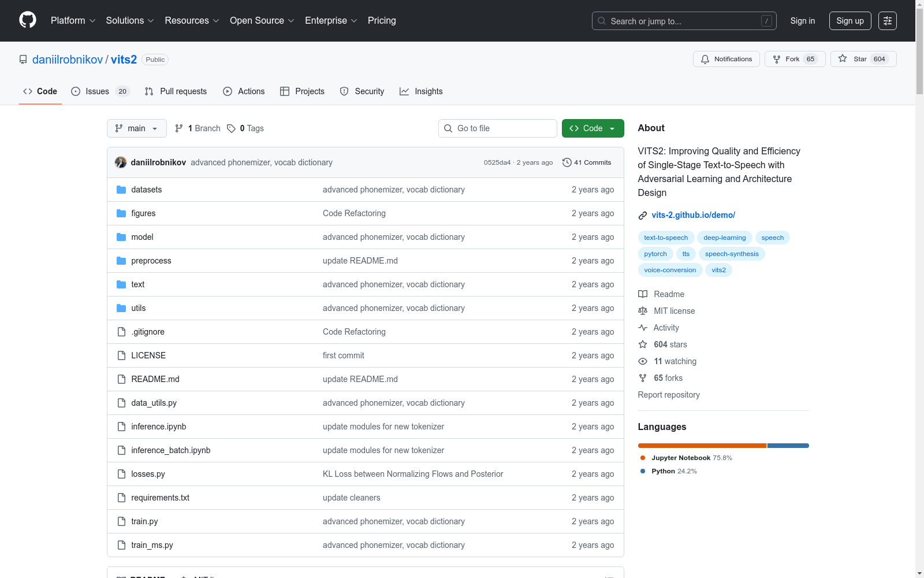Open the Insights tab
This screenshot has width=924, height=578.
pyautogui.click(x=421, y=91)
